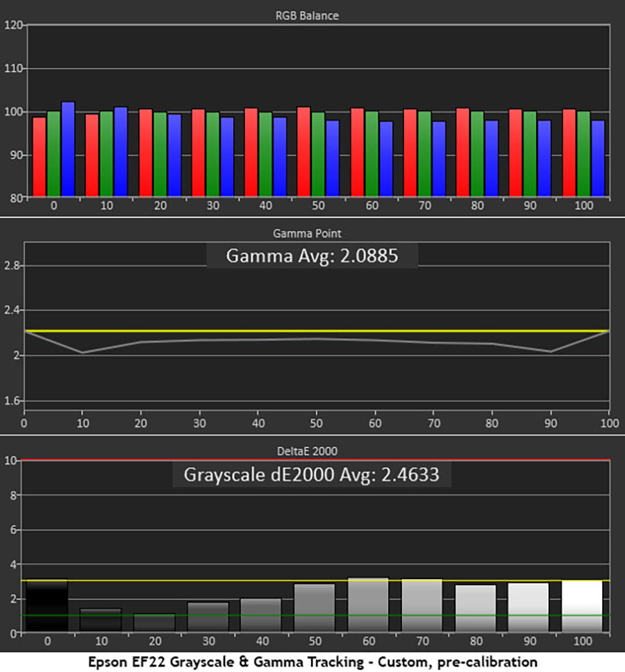Viewport: 625px width, 672px height.
Task: Click the Gamma Point chart title
Action: click(x=307, y=233)
